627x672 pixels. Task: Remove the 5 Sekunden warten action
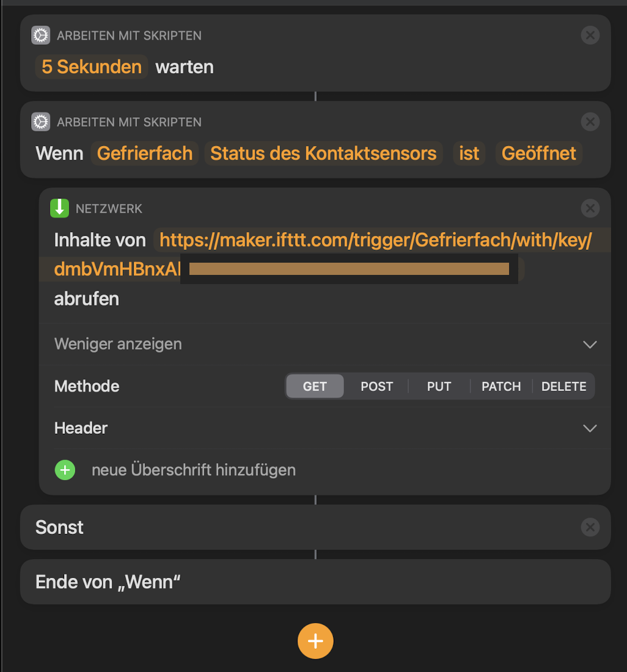click(x=590, y=36)
